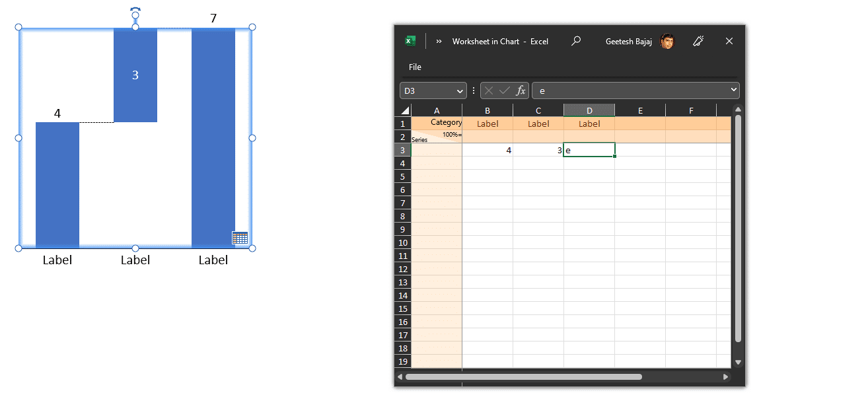This screenshot has height=395, width=868.
Task: Click the pen/editing mode icon in title bar
Action: click(698, 40)
